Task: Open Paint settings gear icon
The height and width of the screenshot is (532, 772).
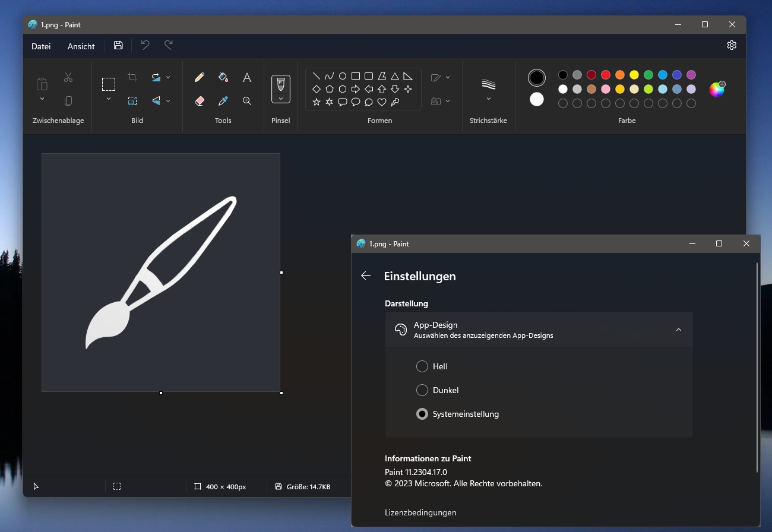Action: [x=732, y=45]
